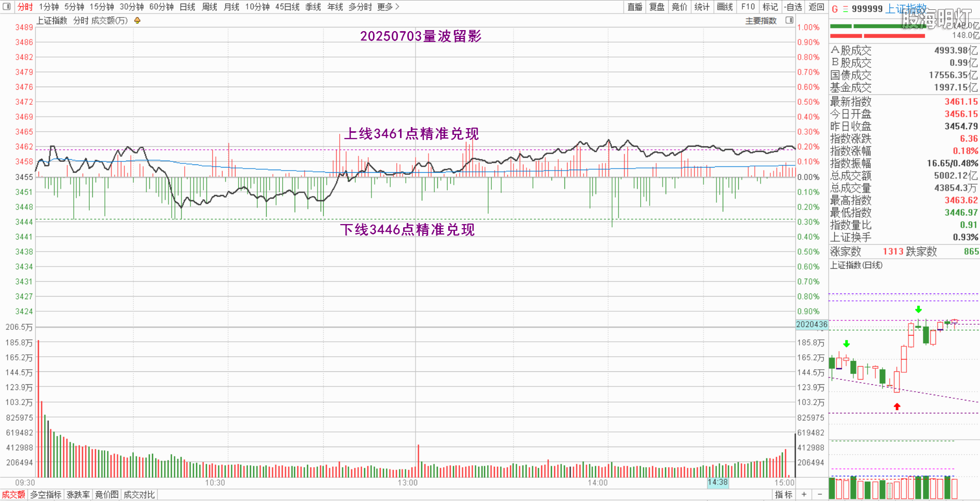Click the 竞价 auction button
Screen dimensions: 980x501
679,7
